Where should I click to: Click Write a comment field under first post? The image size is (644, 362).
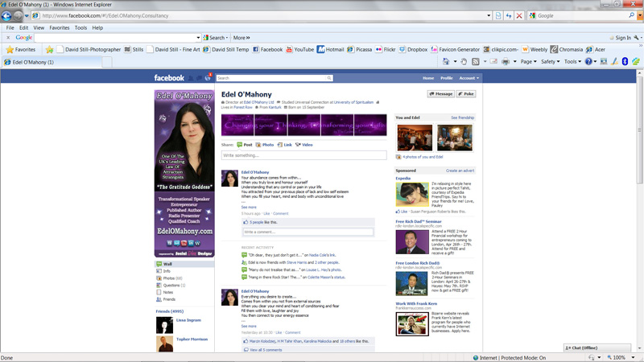click(308, 232)
